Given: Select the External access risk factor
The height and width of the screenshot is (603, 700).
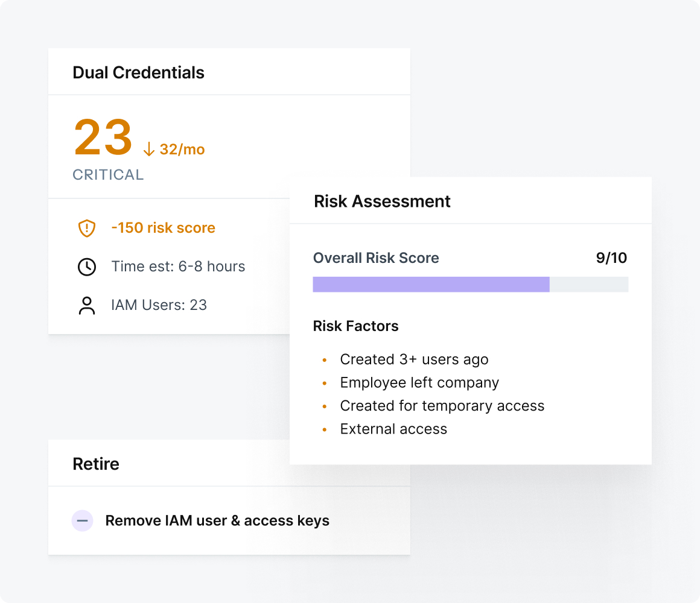Looking at the screenshot, I should 393,429.
